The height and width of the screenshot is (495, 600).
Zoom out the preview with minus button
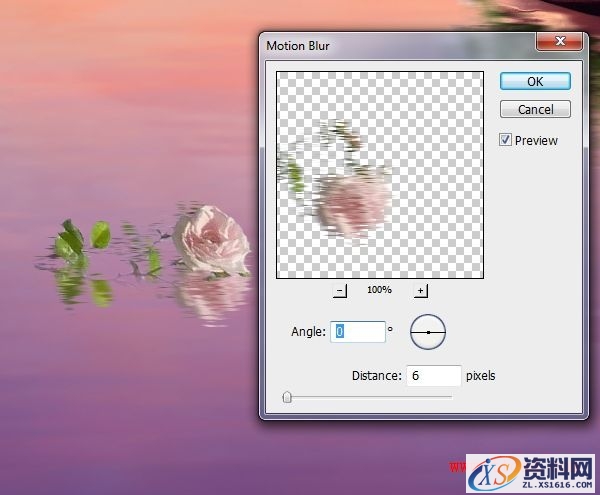340,290
